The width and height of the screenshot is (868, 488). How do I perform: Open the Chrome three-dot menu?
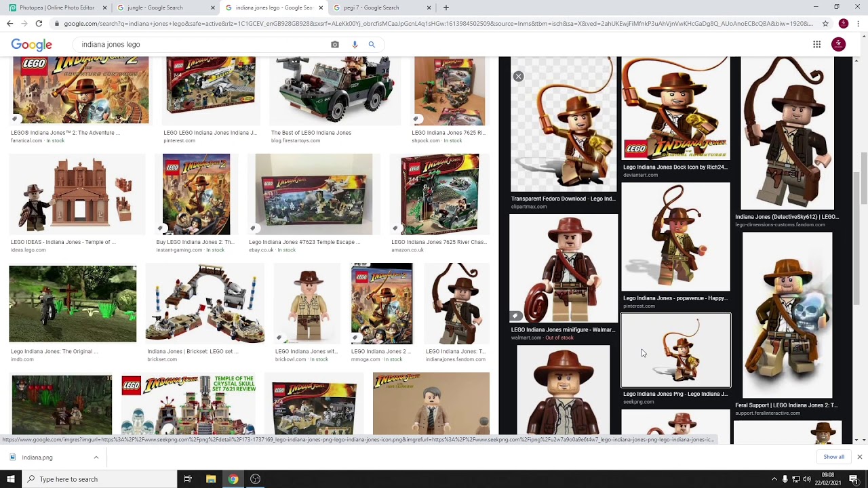click(859, 24)
